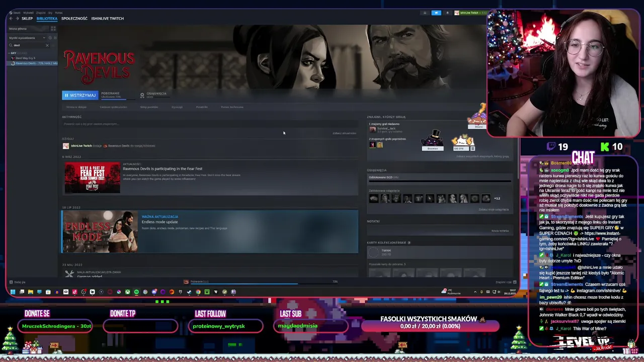Create a note with Nowa notatka
Screen dimensions: 644x362
(x=500, y=231)
